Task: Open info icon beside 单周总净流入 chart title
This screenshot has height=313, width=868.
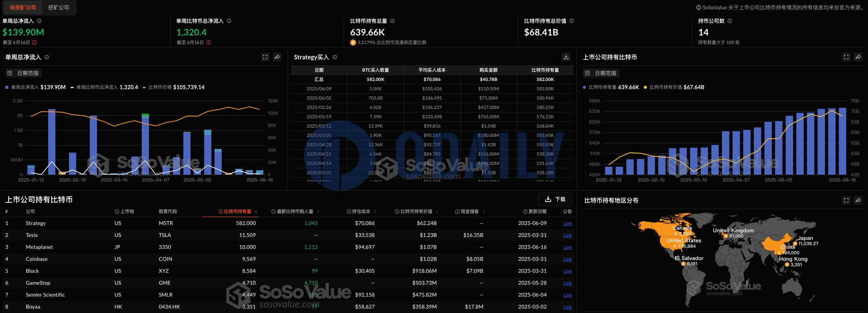Action: pyautogui.click(x=47, y=57)
